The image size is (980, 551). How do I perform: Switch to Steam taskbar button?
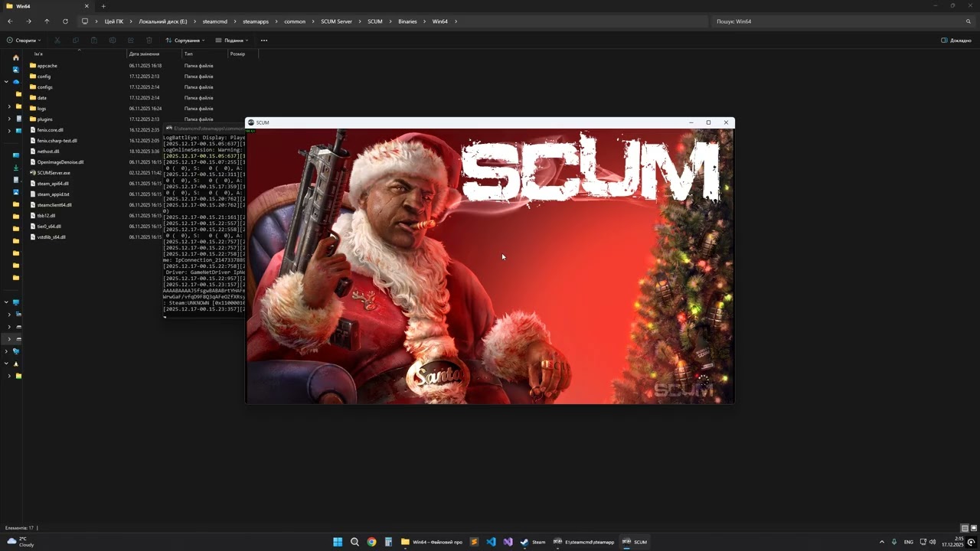(x=533, y=542)
